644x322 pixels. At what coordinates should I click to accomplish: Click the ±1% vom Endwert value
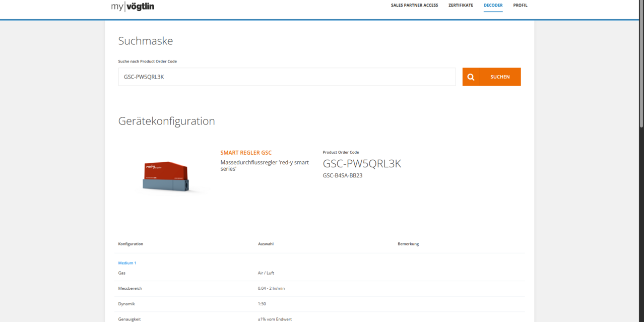(x=275, y=319)
